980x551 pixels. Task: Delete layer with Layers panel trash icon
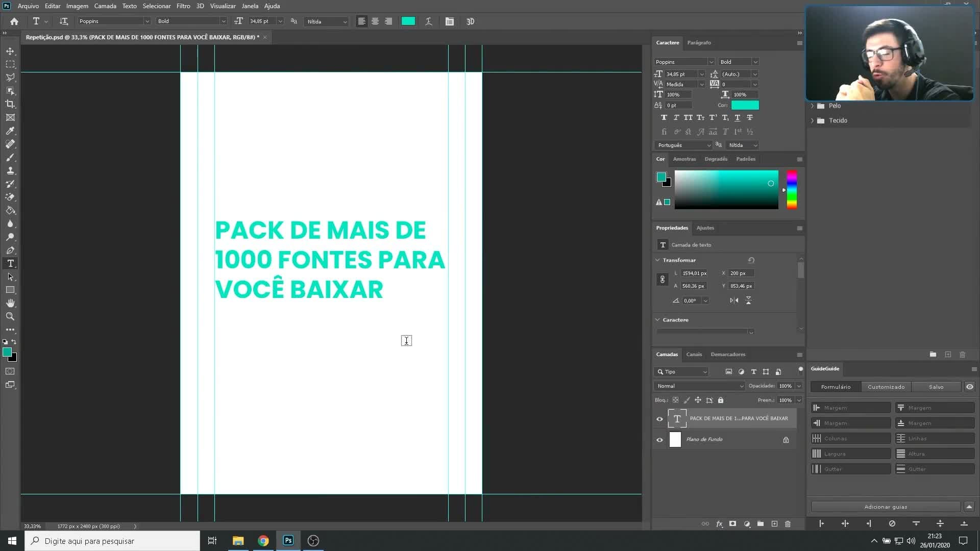(788, 524)
